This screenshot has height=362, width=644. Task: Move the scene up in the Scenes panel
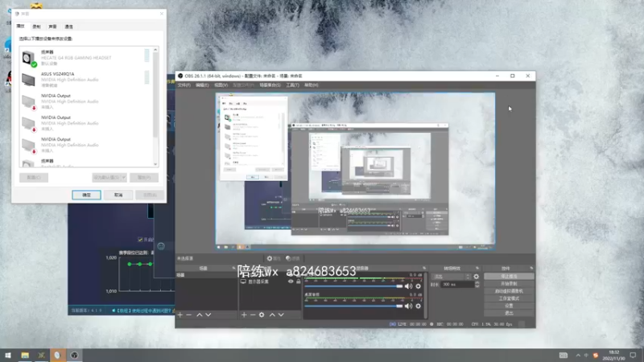199,315
